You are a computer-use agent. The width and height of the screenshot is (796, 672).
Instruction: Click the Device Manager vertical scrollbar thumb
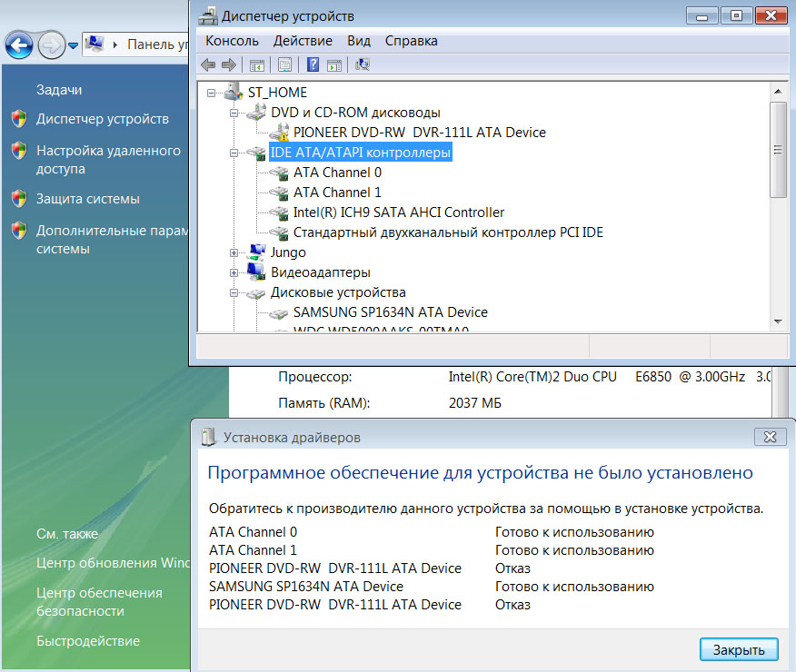click(x=778, y=150)
